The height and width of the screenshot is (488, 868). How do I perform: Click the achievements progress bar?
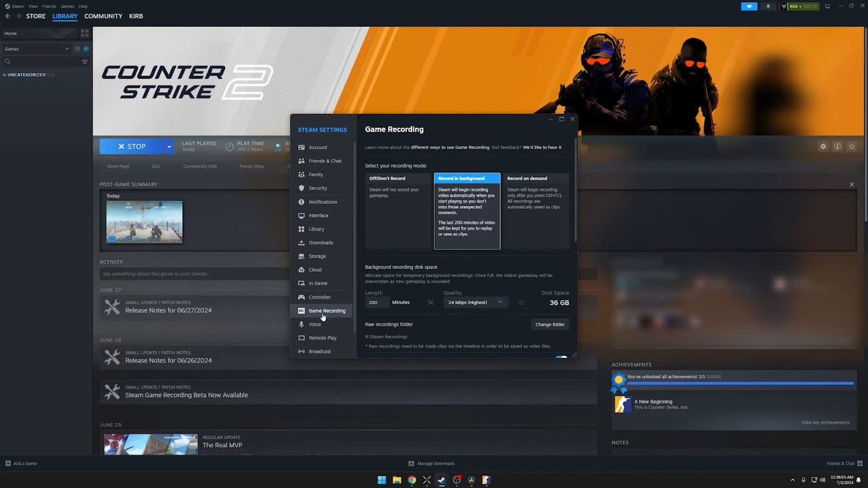(x=740, y=383)
